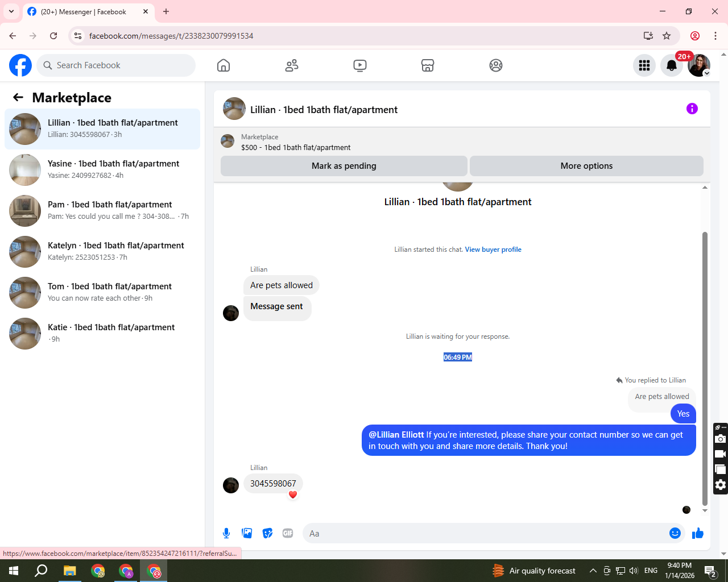The width and height of the screenshot is (728, 582).
Task: Open conversation info purple icon
Action: tap(692, 109)
